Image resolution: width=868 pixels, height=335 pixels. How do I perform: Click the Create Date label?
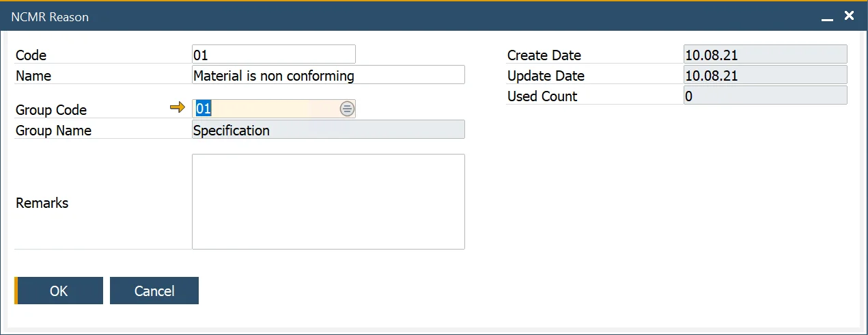[x=544, y=55]
